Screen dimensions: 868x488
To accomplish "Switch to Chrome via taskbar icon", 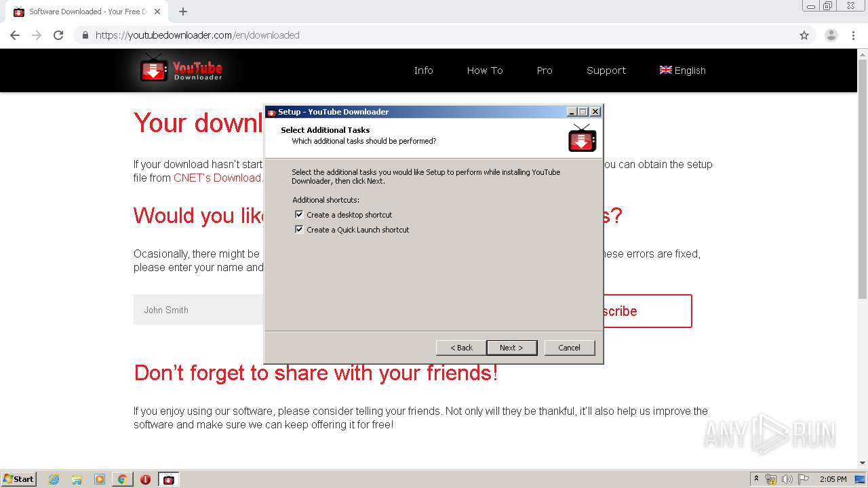I will [122, 479].
